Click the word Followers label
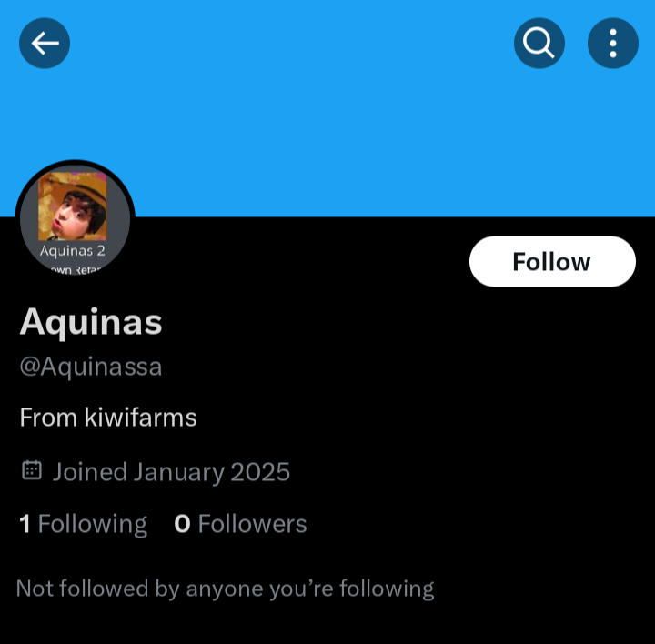This screenshot has width=655, height=644. [252, 524]
